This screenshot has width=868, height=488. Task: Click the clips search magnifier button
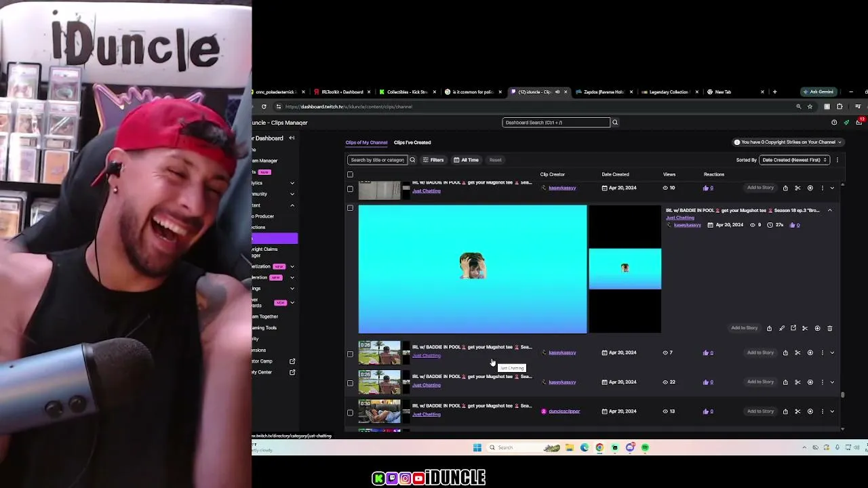click(x=412, y=160)
